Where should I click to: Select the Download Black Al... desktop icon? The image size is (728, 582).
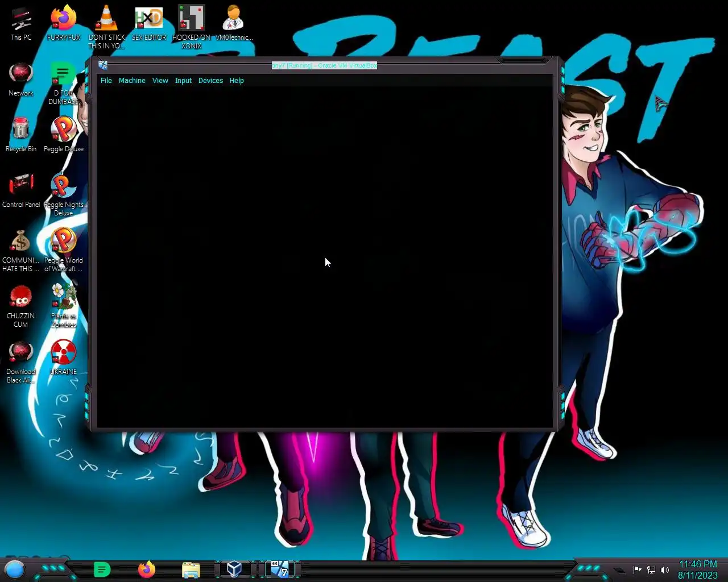[21, 362]
